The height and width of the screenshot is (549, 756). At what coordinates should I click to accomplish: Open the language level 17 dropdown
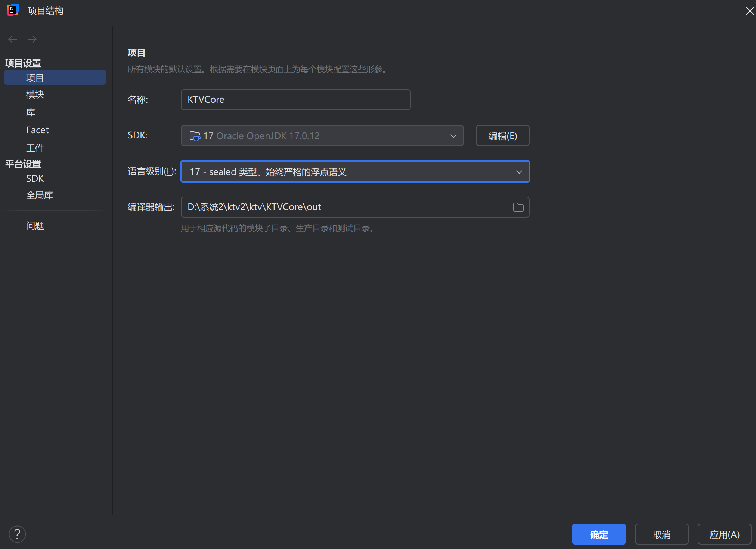click(x=355, y=172)
